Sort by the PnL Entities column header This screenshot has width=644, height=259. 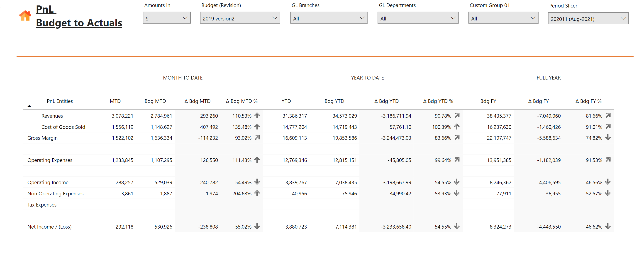coord(60,101)
